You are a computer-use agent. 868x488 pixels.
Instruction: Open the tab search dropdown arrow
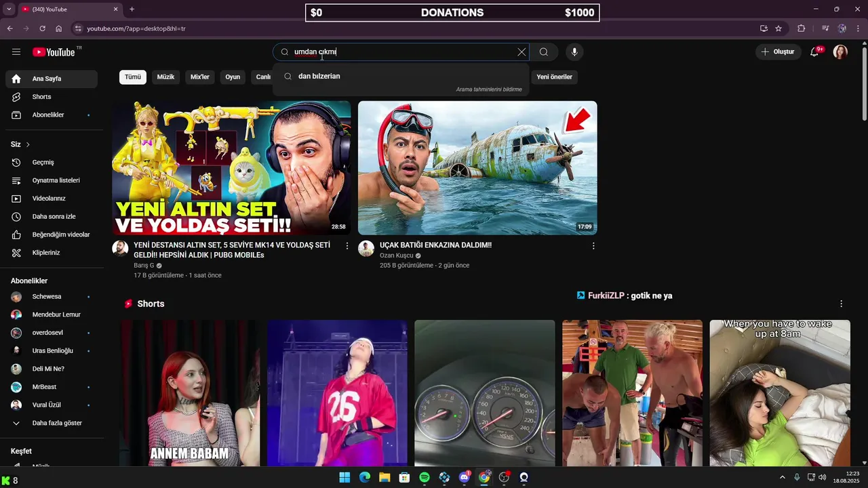coord(9,9)
